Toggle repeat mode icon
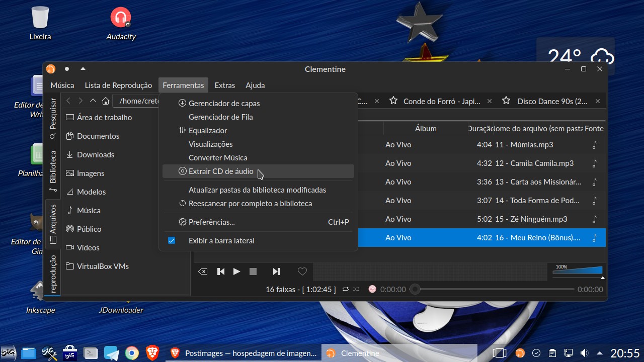Viewport: 644px width, 362px height. coord(346,290)
